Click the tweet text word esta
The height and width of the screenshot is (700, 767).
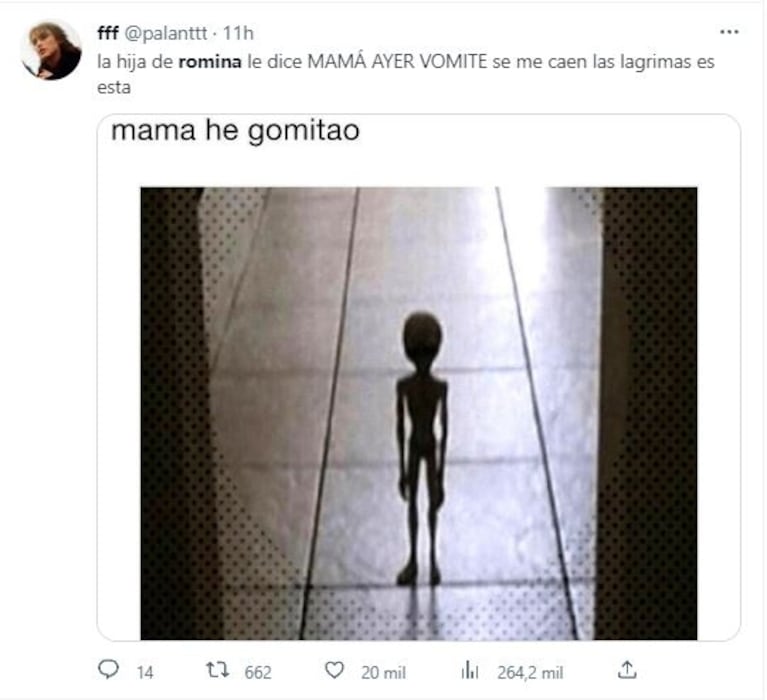[114, 88]
